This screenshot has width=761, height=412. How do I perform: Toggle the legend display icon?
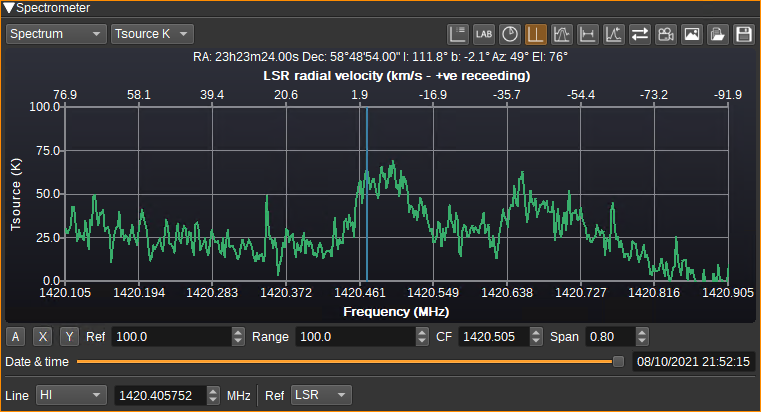click(458, 34)
